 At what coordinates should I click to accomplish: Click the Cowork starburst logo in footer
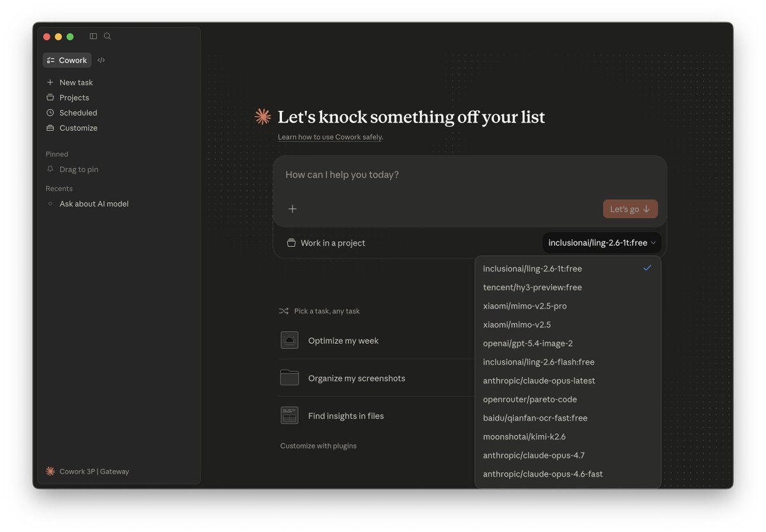coord(50,471)
